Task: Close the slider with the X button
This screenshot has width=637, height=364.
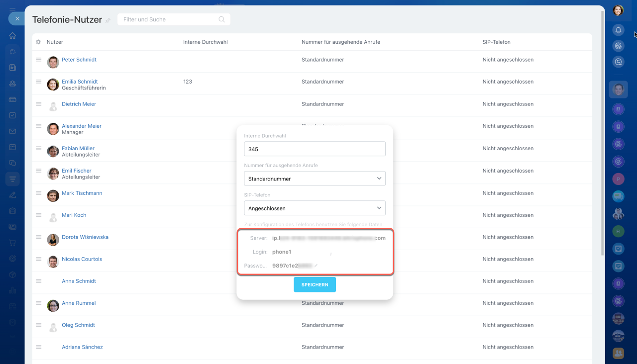Action: 17,18
